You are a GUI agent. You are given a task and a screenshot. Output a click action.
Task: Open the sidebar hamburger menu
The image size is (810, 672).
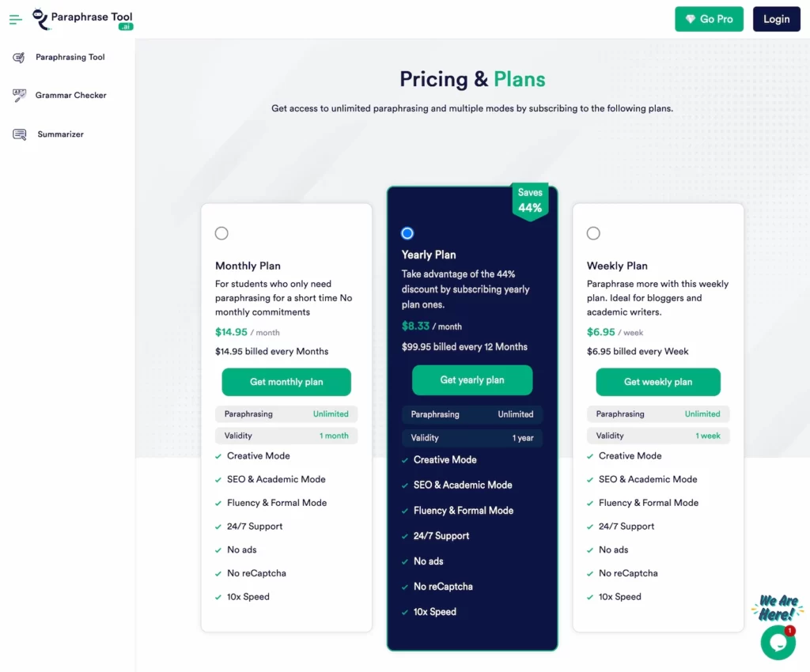pos(15,19)
